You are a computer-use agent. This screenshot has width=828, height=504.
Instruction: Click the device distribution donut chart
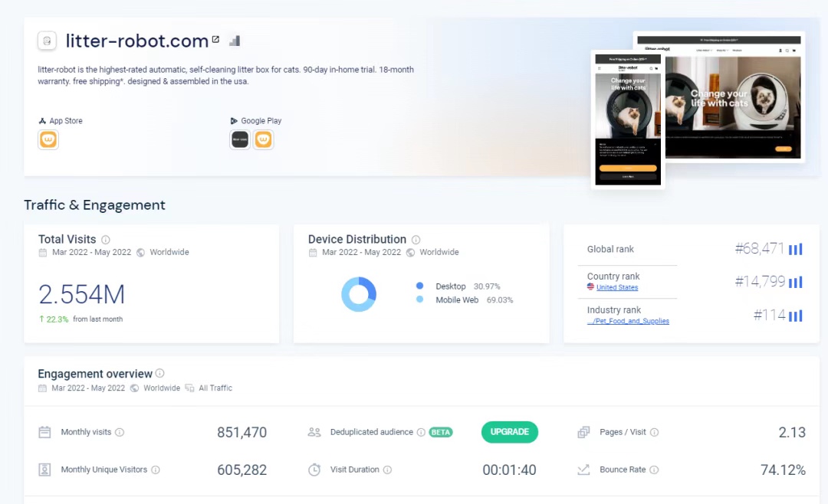359,294
